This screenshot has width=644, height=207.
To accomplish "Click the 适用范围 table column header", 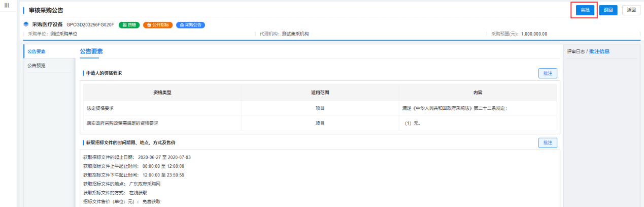I will [320, 93].
